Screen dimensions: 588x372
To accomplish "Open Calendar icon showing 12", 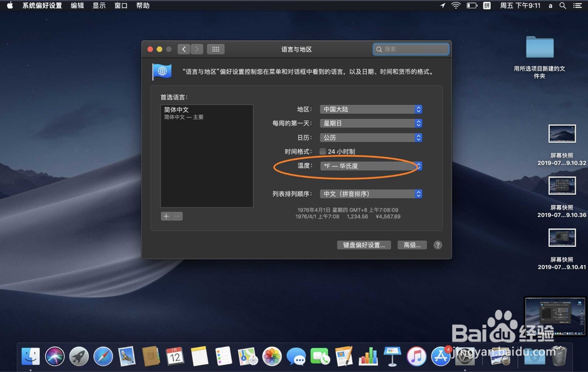I will (x=175, y=356).
